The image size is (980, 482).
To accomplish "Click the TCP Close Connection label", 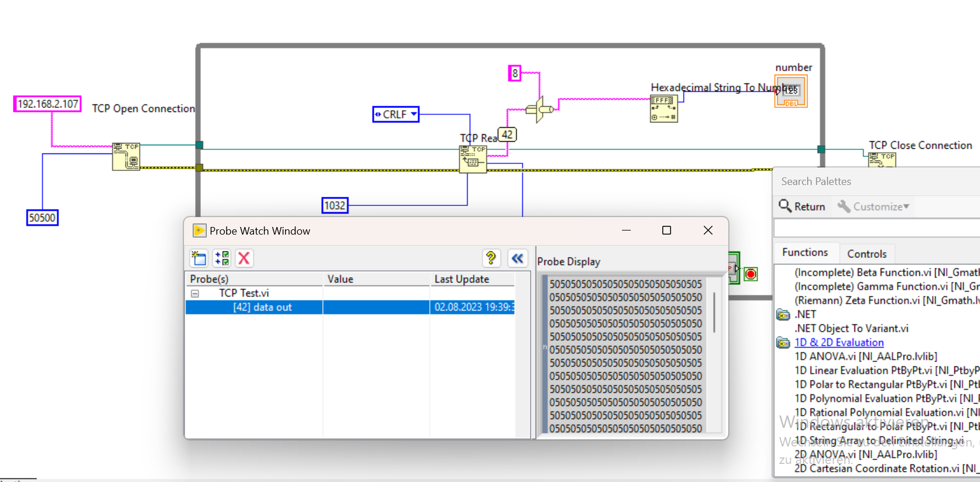I will 920,145.
